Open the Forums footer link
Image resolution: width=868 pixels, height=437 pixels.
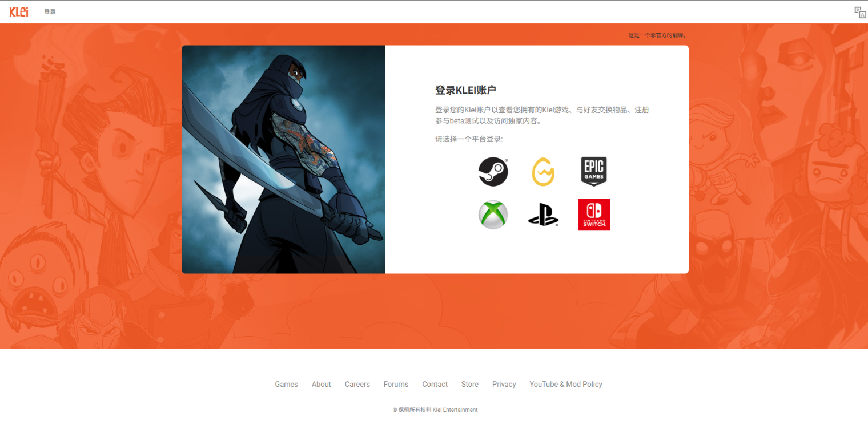click(x=396, y=385)
